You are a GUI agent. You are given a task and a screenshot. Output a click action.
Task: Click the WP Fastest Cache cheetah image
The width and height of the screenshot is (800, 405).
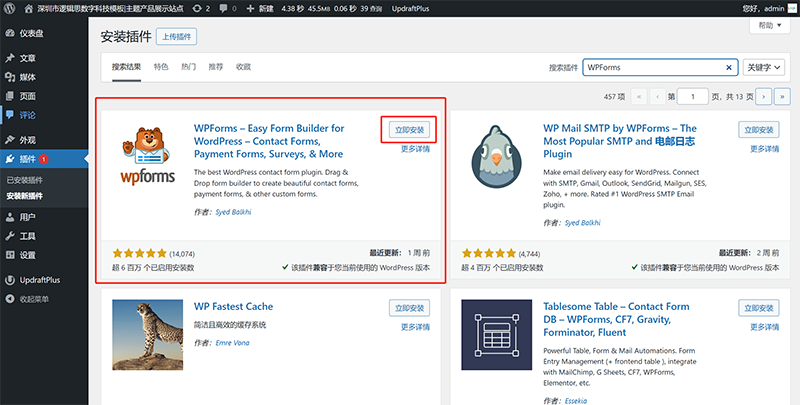click(x=147, y=335)
